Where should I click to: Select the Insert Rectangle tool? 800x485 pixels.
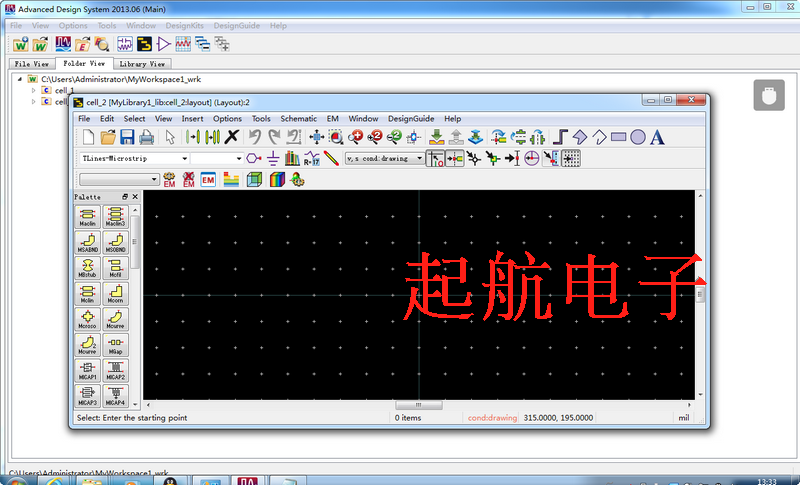618,137
